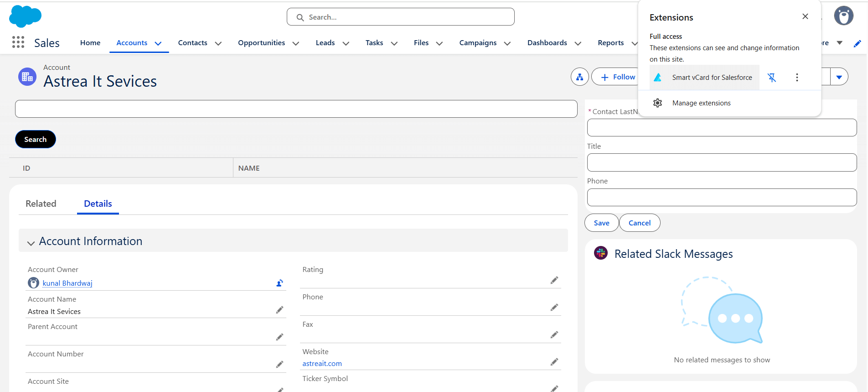Unpin Smart vCard for Salesforce extension
868x392 pixels.
coord(772,78)
